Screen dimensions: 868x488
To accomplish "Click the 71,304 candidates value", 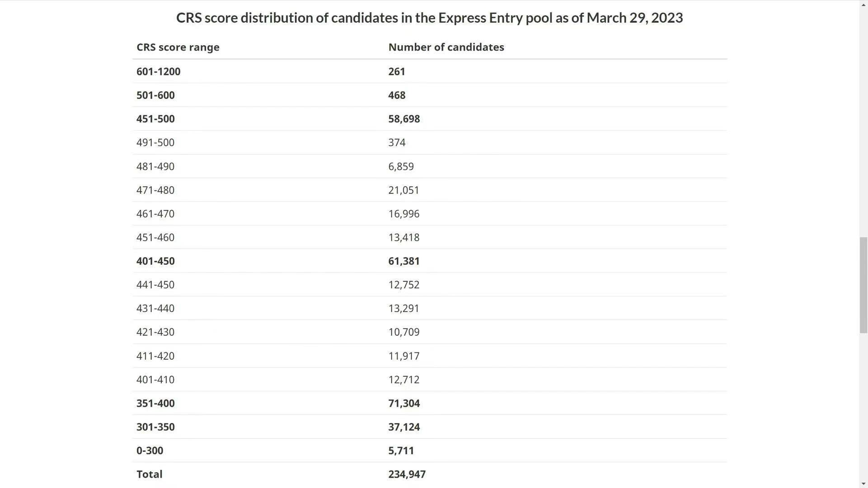I will coord(404,404).
